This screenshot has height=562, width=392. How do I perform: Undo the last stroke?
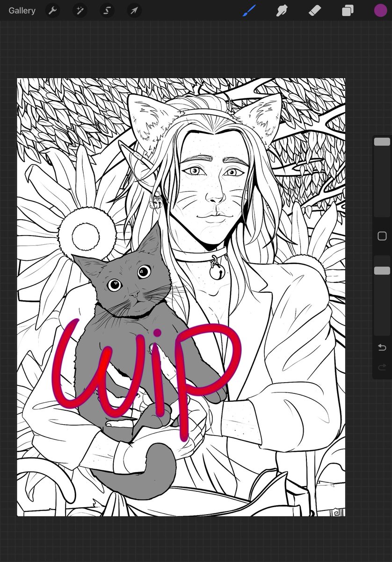(382, 347)
